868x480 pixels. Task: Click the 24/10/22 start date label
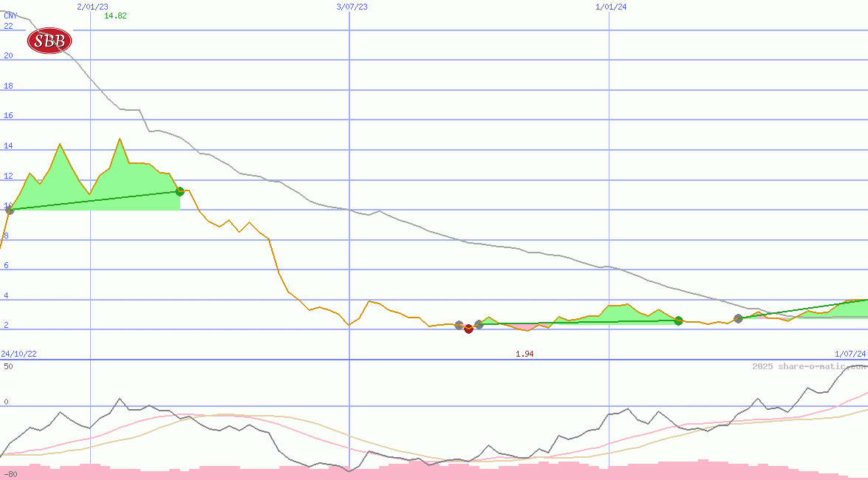point(20,354)
